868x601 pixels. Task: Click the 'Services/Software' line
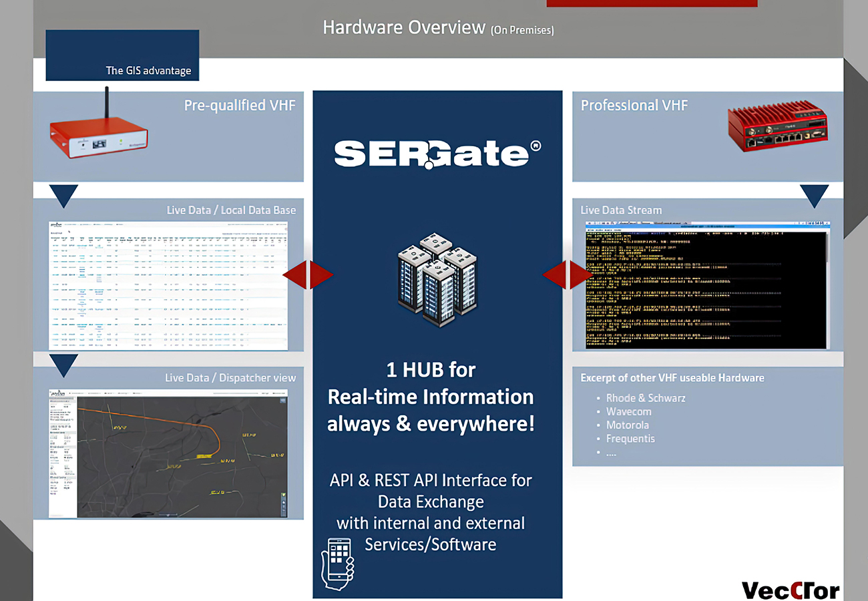[x=431, y=544]
